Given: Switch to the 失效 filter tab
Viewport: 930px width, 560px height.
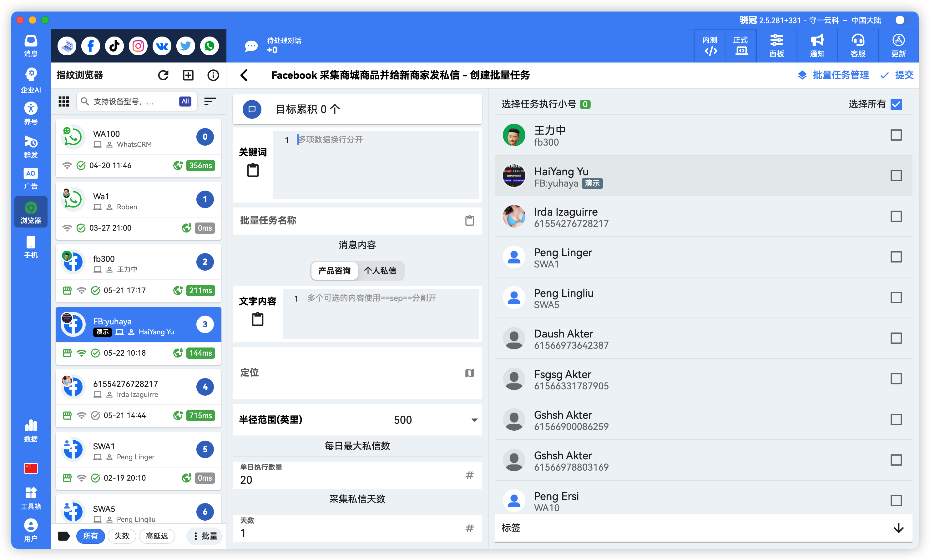Looking at the screenshot, I should click(122, 536).
